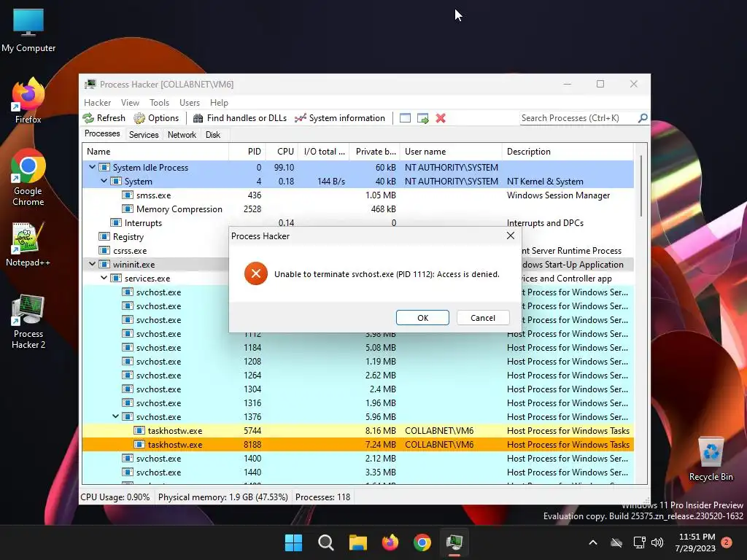Click the Search Processes input field
The width and height of the screenshot is (747, 560).
pyautogui.click(x=578, y=118)
